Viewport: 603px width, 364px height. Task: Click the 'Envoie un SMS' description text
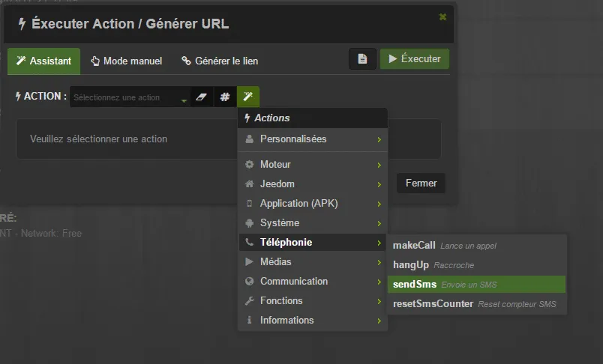coord(469,285)
